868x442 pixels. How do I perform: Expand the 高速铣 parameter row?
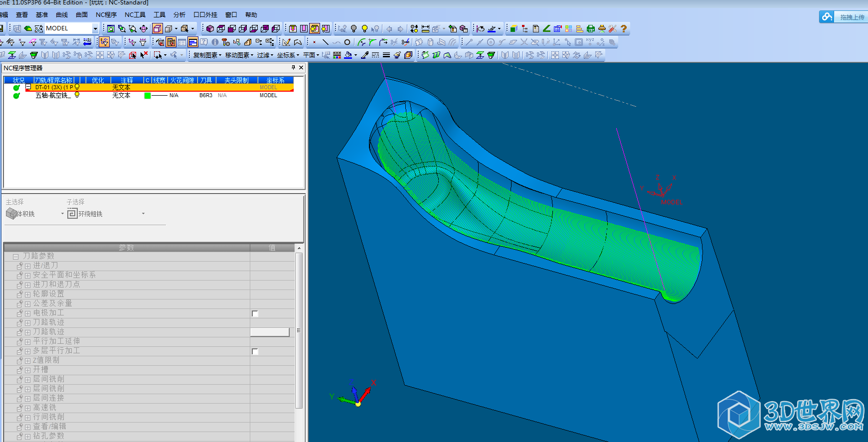27,408
